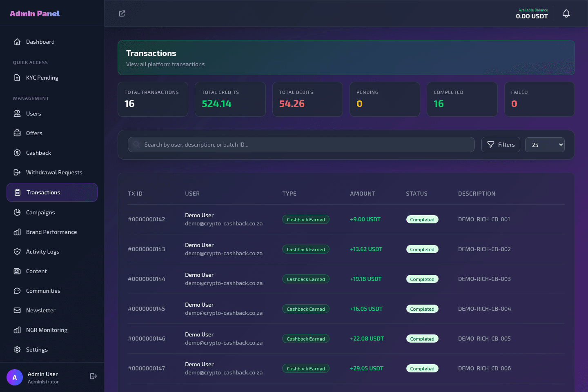The height and width of the screenshot is (392, 588).
Task: Navigate to the Activity Logs menu item
Action: 52,252
